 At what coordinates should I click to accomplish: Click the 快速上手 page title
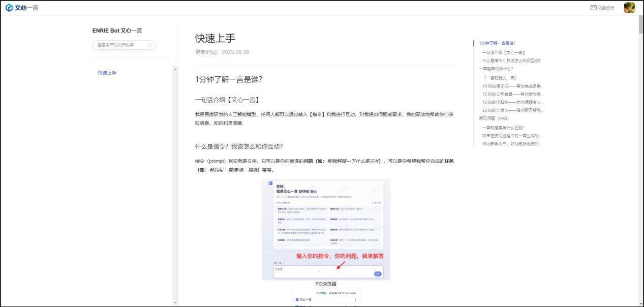point(216,38)
